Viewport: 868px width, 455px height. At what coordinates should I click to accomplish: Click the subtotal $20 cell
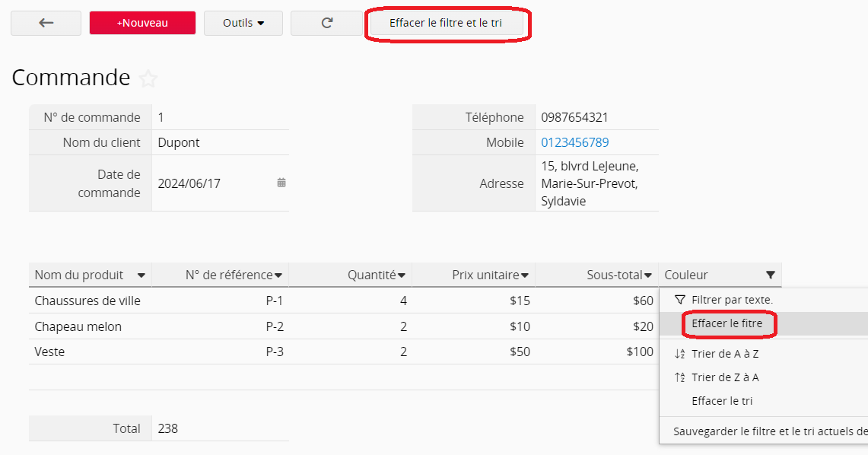(596, 326)
